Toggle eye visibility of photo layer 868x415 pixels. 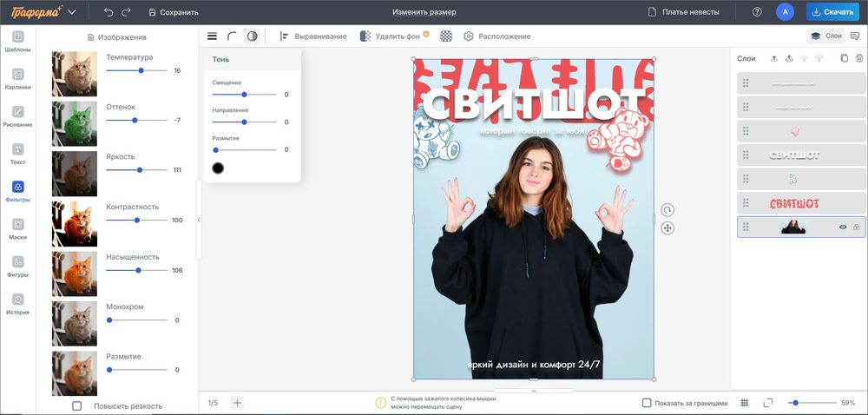843,227
